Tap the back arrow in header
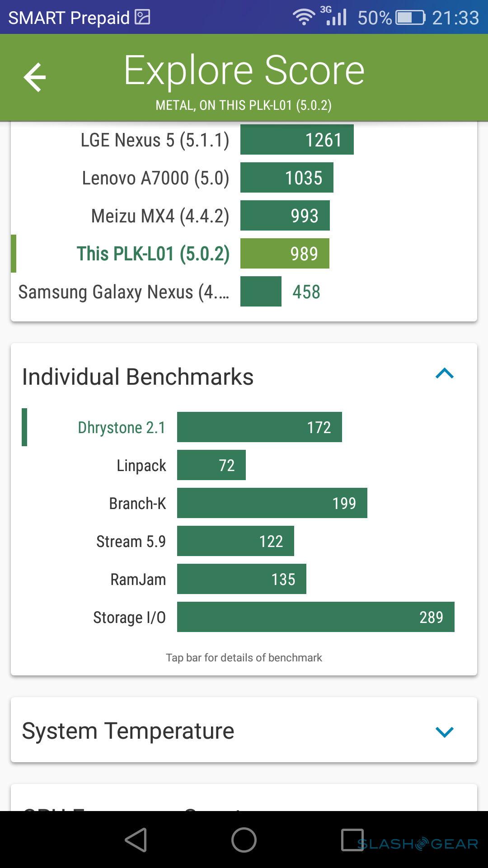488x868 pixels. click(x=35, y=77)
